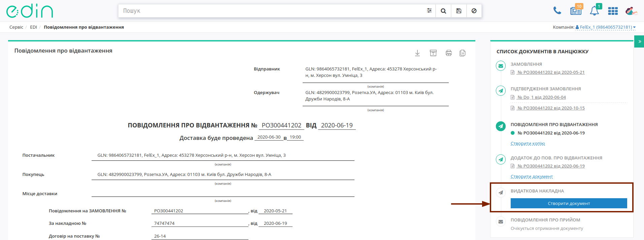Open appendix № PO300441202 від 2020-06-19

point(551,166)
